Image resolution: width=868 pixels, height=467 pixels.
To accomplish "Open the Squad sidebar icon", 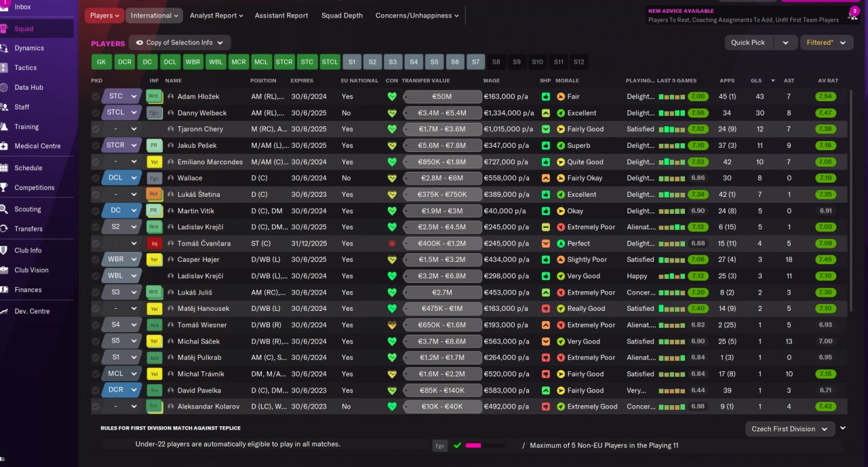I will [x=4, y=29].
